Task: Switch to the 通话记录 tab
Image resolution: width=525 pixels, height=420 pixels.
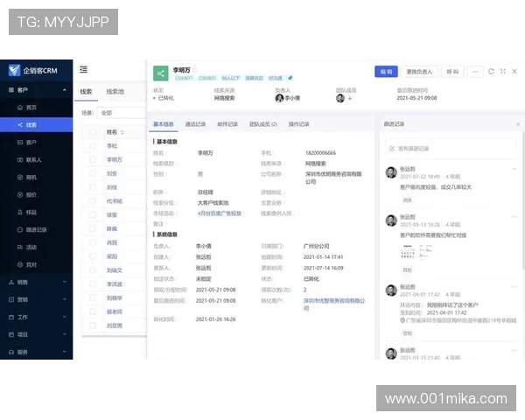Action: (195, 124)
